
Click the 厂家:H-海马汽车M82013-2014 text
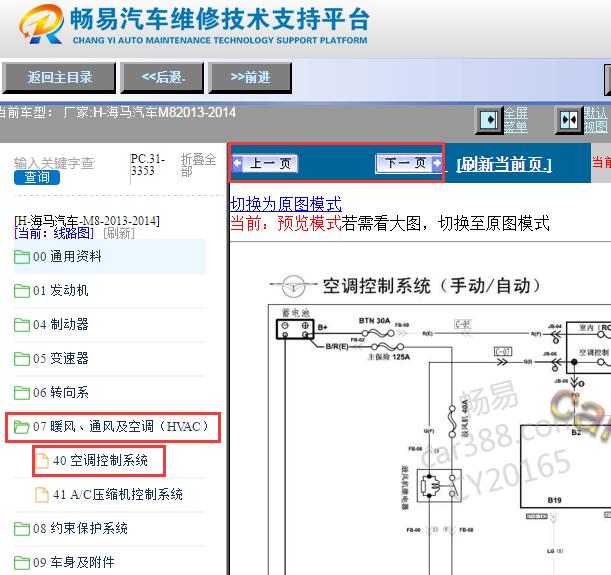[150, 113]
